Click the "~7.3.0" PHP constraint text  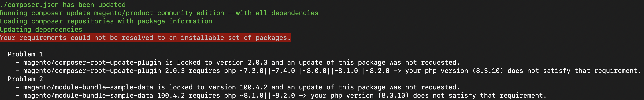click(251, 71)
